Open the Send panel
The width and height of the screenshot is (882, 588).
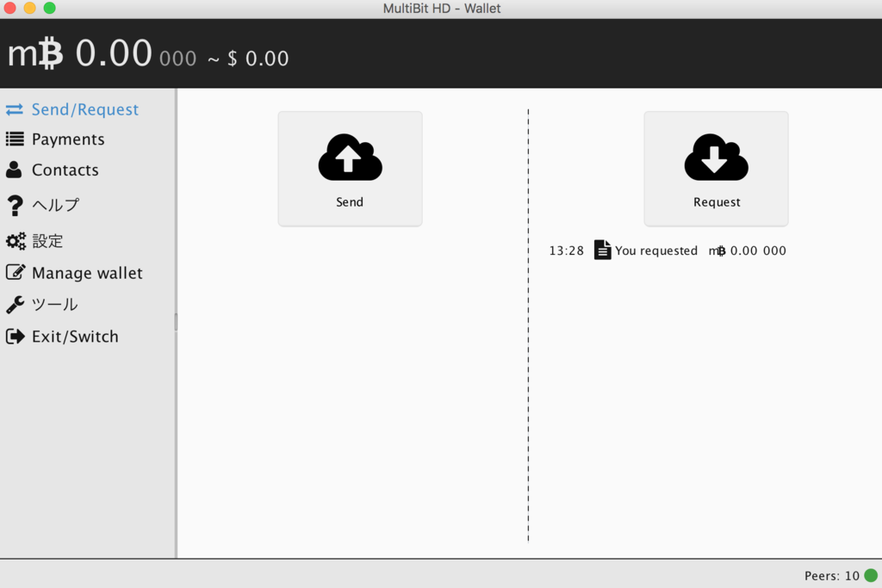[350, 169]
